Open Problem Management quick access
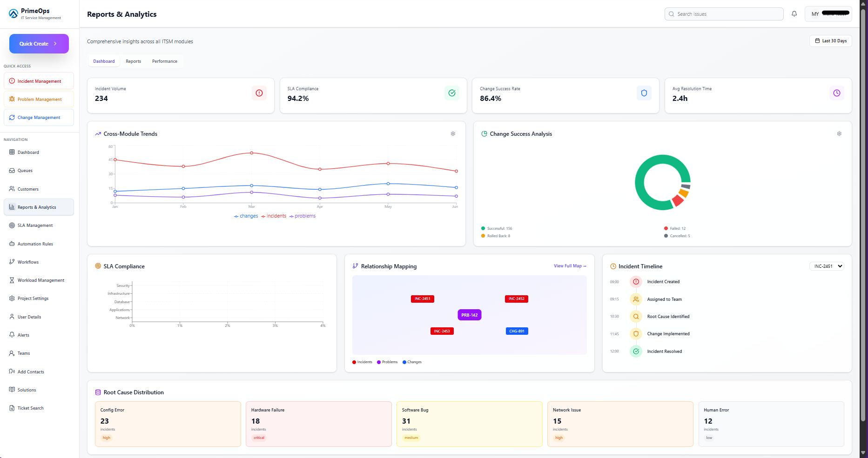The width and height of the screenshot is (868, 458). click(39, 99)
